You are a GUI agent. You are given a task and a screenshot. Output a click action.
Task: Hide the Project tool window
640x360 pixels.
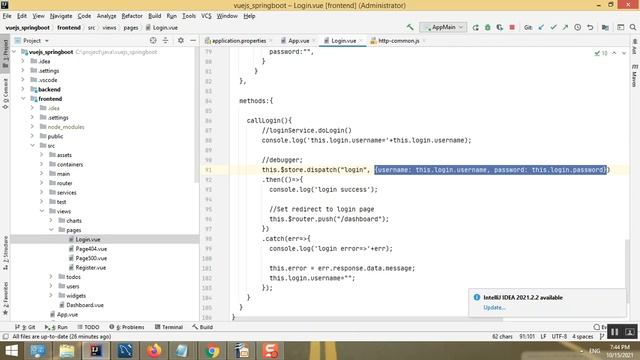coord(193,40)
